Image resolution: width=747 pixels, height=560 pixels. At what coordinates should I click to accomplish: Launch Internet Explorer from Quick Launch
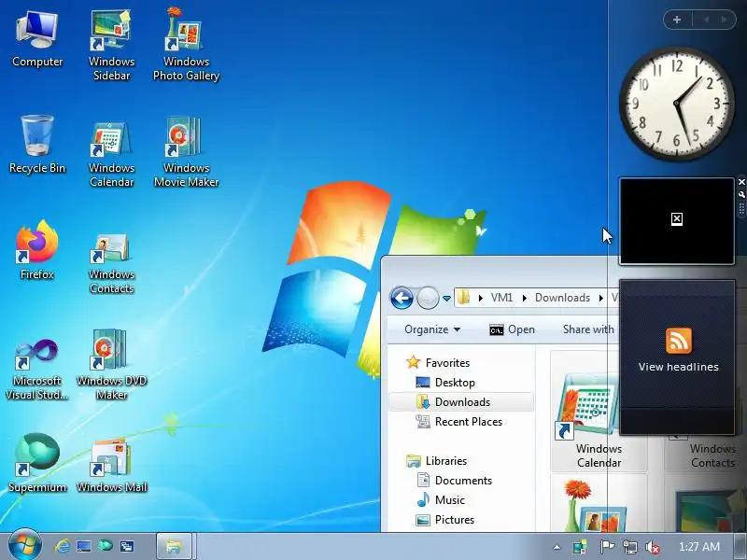[x=62, y=546]
